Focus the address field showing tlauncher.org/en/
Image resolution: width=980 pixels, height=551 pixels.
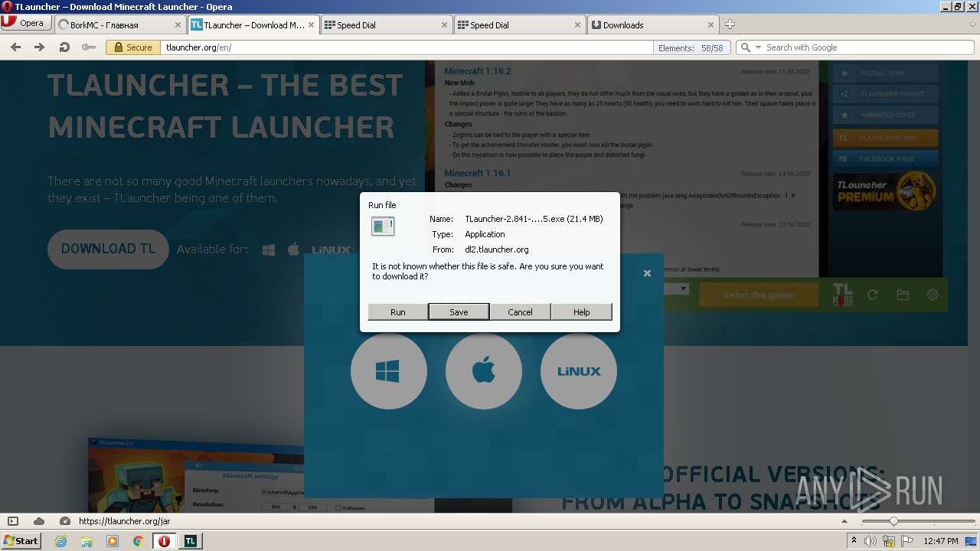click(x=406, y=47)
